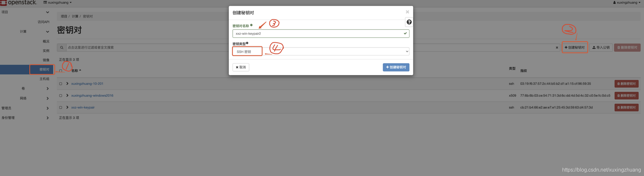
Task: Click the 密钥对名称 input field
Action: click(x=321, y=34)
